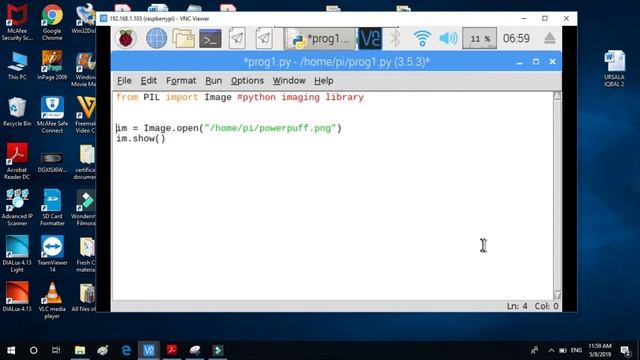
Task: Open Microsoft Edge from the taskbar
Action: [126, 350]
